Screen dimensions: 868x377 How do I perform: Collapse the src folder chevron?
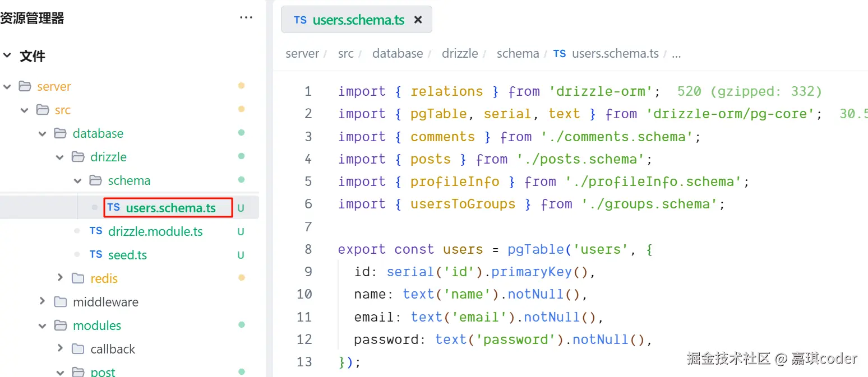25,110
